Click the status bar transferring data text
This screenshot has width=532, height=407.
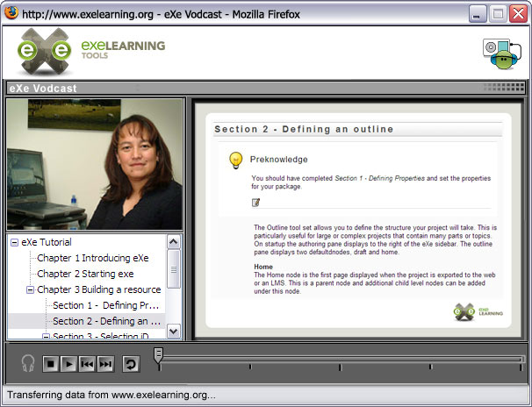point(111,395)
